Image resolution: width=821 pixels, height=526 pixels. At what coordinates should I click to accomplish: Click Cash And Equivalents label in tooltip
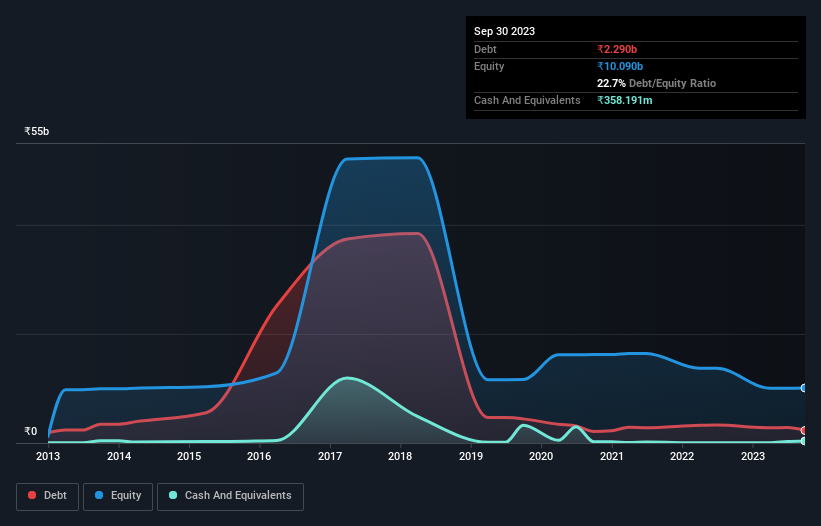click(527, 100)
